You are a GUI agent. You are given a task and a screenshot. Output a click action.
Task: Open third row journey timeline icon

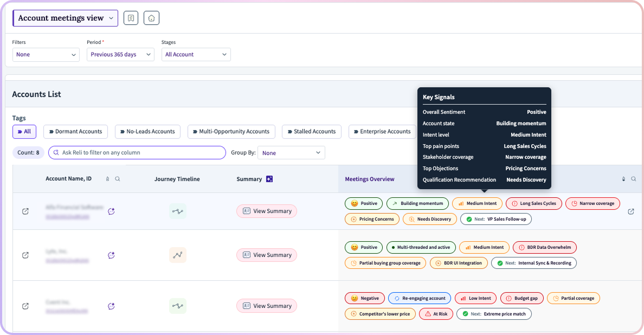click(178, 306)
